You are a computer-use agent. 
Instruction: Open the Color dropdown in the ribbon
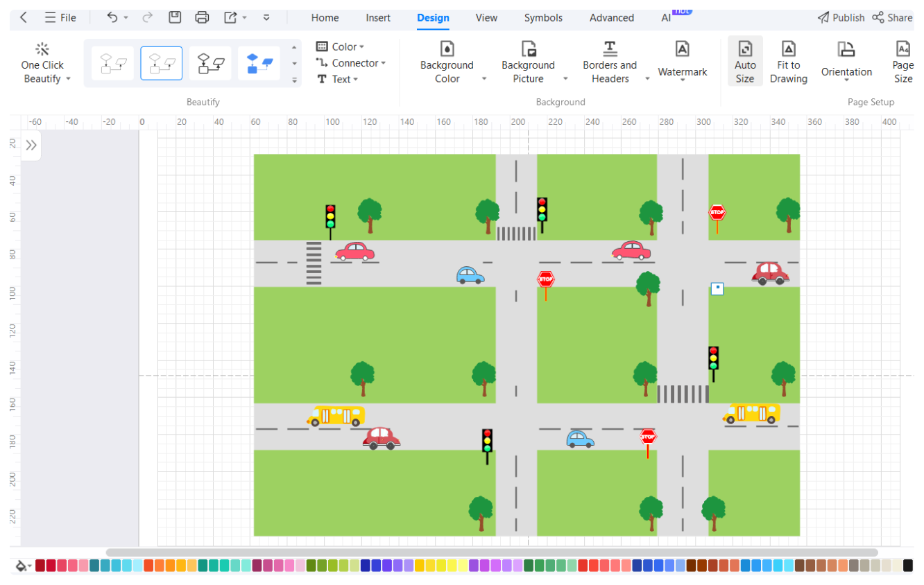click(x=341, y=46)
